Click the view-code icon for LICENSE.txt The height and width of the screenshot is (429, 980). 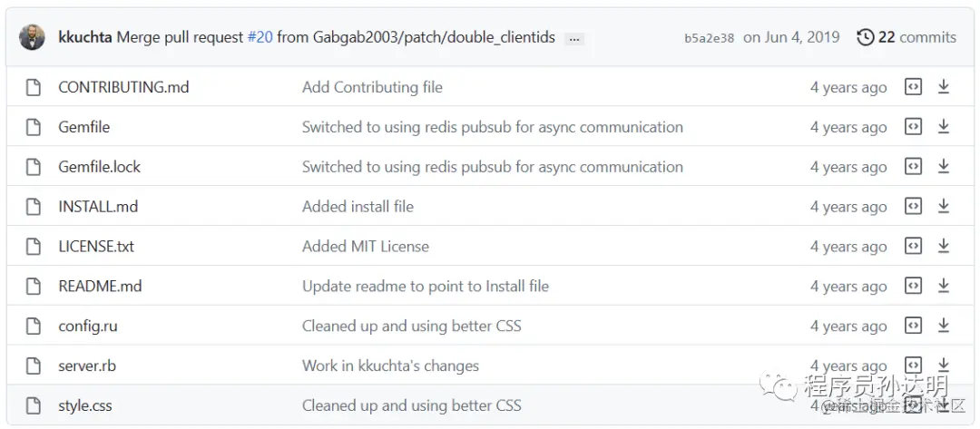tap(914, 247)
